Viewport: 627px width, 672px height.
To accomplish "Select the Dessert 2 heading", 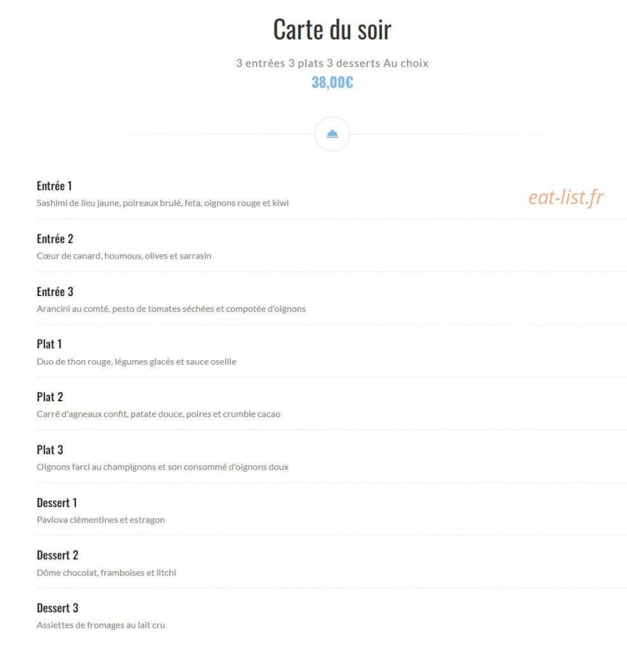I will pyautogui.click(x=58, y=555).
